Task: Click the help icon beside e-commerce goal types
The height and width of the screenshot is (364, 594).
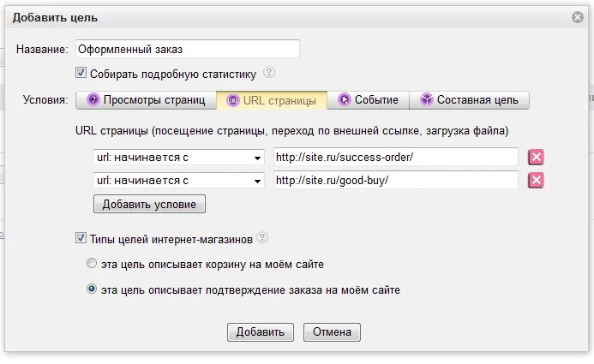Action: tap(262, 238)
